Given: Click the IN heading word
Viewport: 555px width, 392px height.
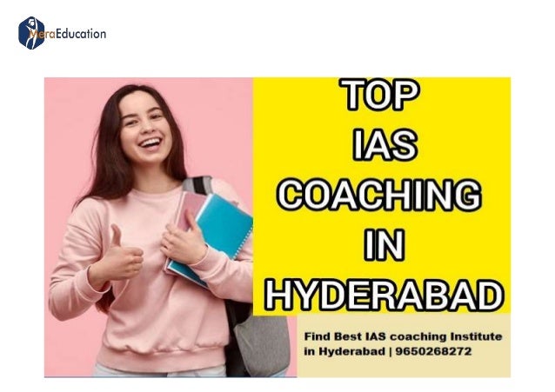Looking at the screenshot, I should coord(384,244).
